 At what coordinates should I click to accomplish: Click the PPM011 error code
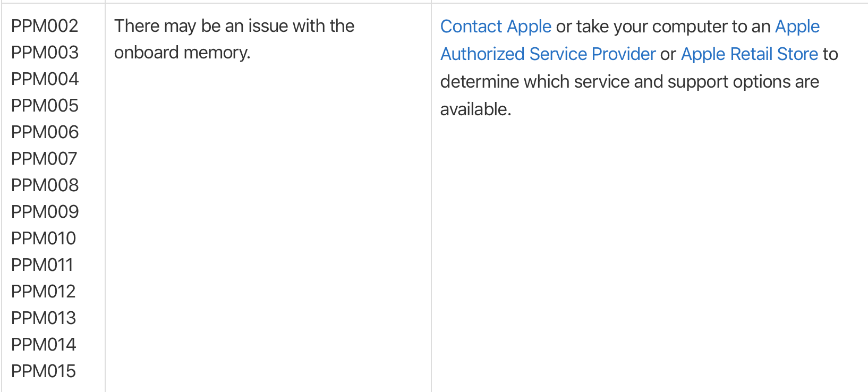coord(42,265)
